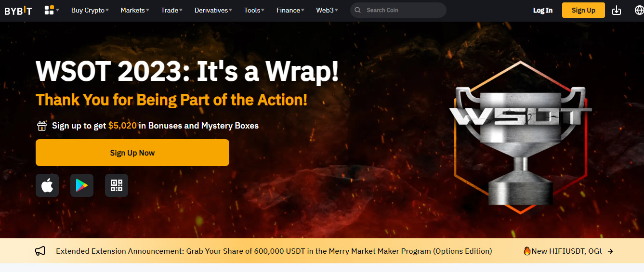
Task: Expand the Buy Crypto dropdown
Action: click(x=90, y=10)
